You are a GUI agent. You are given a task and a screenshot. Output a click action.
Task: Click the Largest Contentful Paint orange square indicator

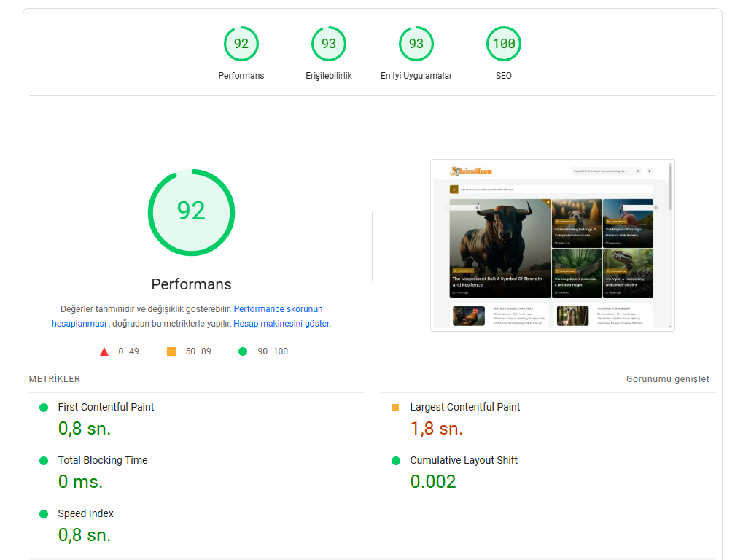395,408
